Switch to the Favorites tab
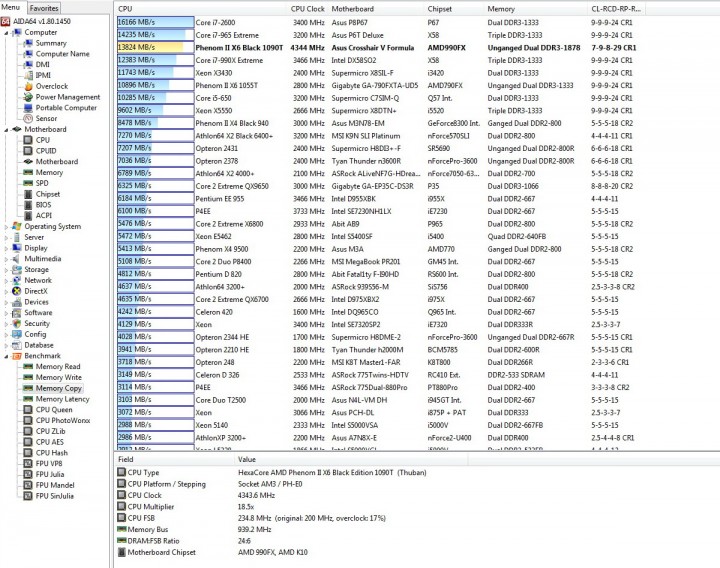Viewport: 720px width, 568px height. [x=44, y=8]
